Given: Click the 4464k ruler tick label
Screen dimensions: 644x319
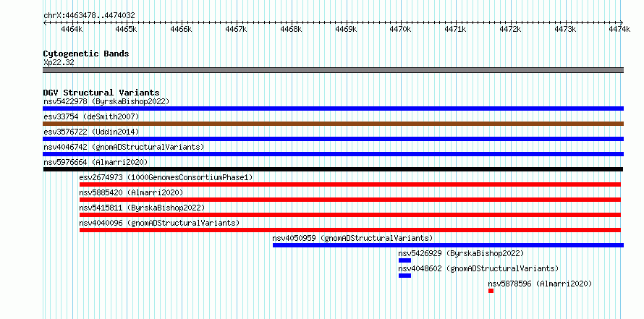Looking at the screenshot, I should coord(72,29).
